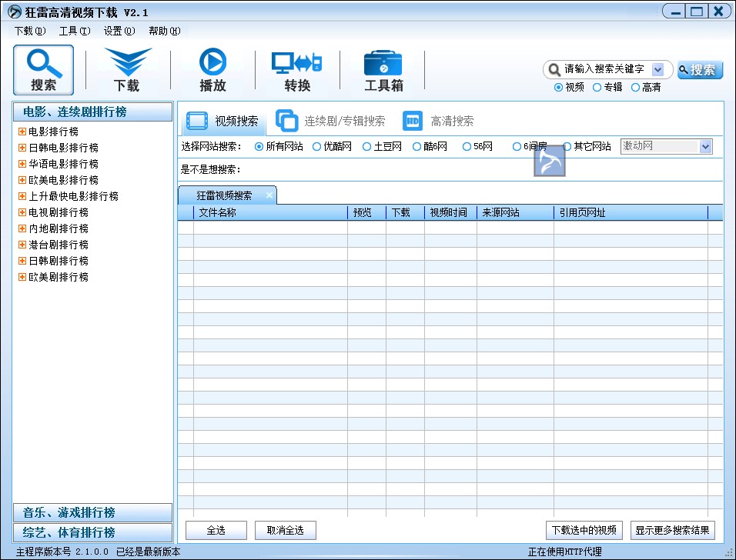Screen dimensions: 736x560
Task: Open the search keyword history dropdown arrow
Action: pyautogui.click(x=659, y=68)
